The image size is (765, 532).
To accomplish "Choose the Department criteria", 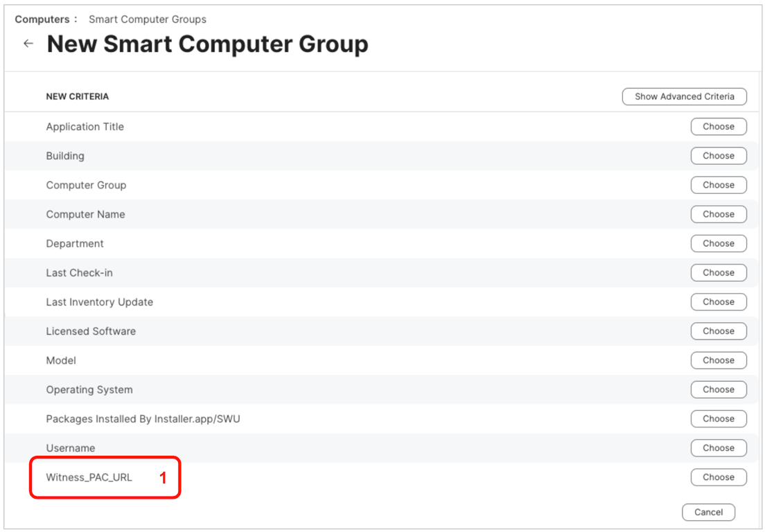I will [x=718, y=244].
